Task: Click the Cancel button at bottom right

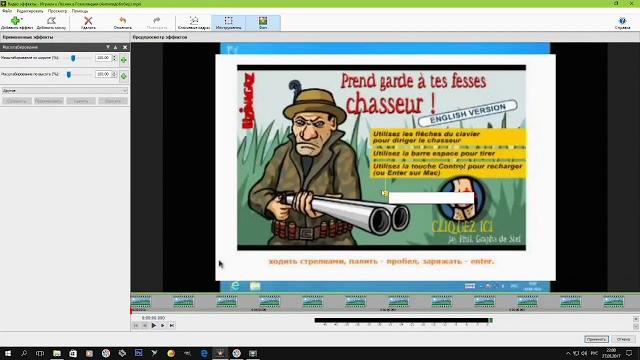Action: 623,339
